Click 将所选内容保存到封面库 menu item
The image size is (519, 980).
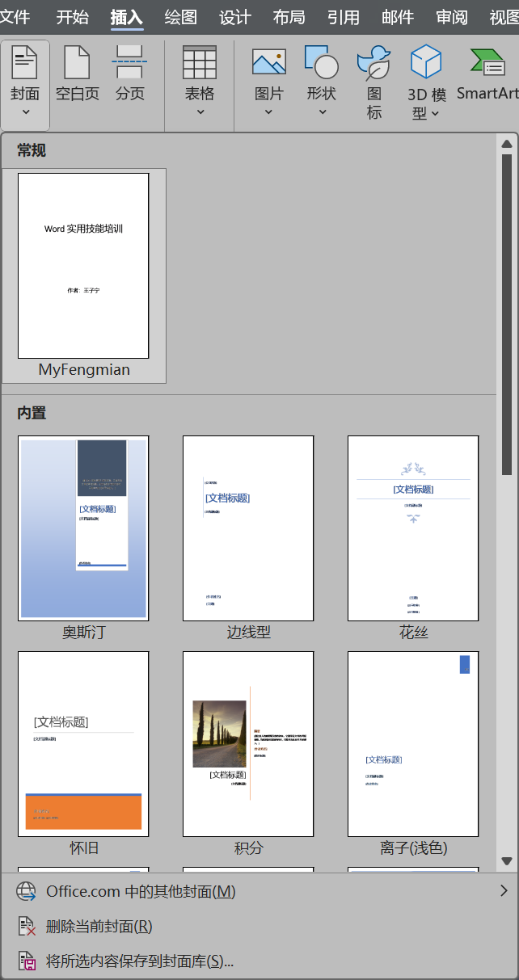tap(259, 961)
